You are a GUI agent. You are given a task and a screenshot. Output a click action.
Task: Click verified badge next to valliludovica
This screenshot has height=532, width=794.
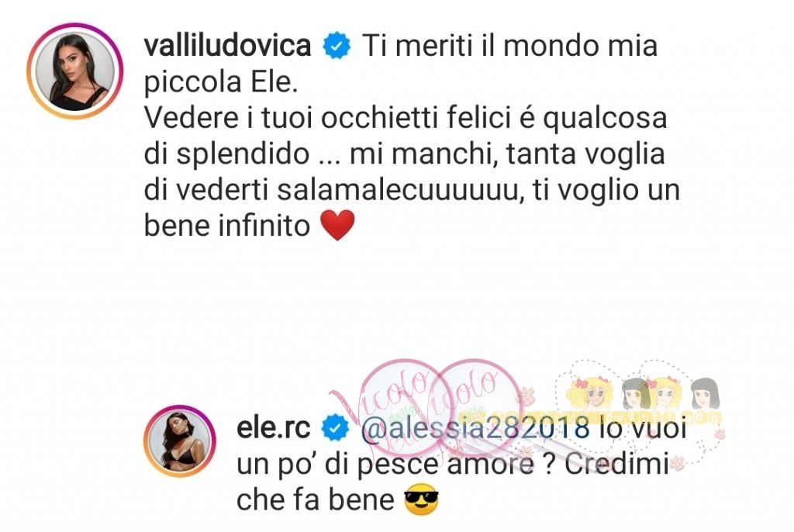coord(337,46)
